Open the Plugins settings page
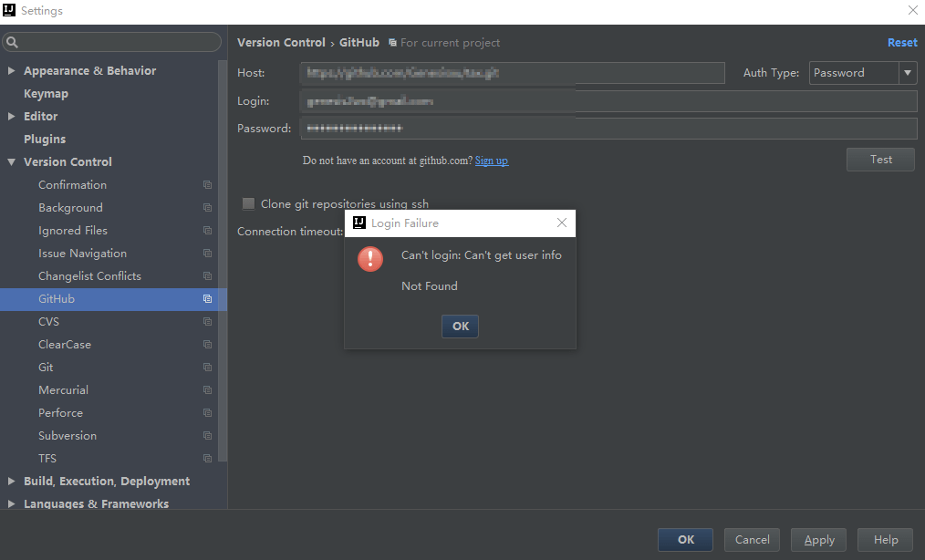This screenshot has height=560, width=925. [x=47, y=139]
